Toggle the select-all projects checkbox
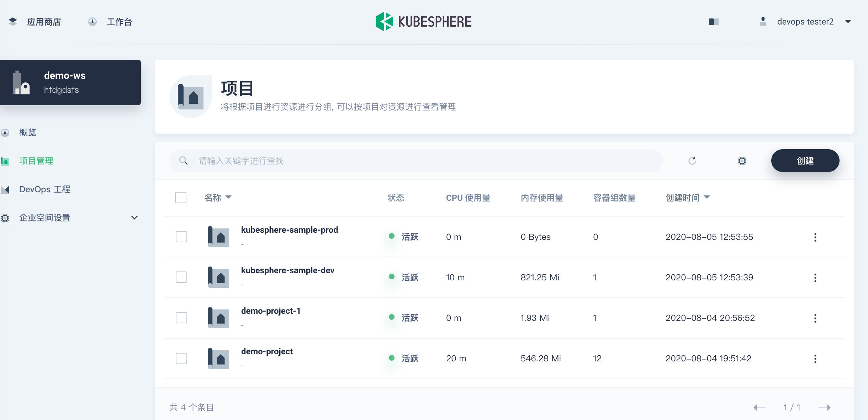Image resolution: width=868 pixels, height=420 pixels. pyautogui.click(x=180, y=198)
